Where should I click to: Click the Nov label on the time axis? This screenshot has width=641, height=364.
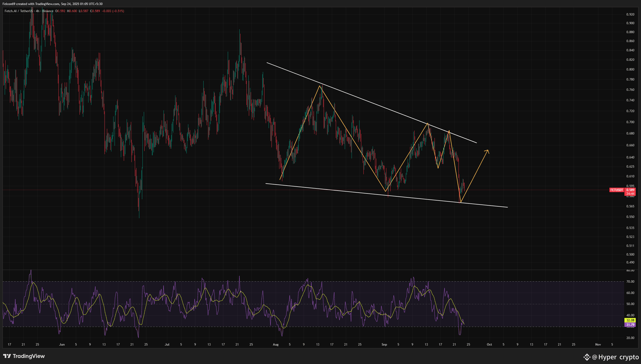pyautogui.click(x=598, y=345)
